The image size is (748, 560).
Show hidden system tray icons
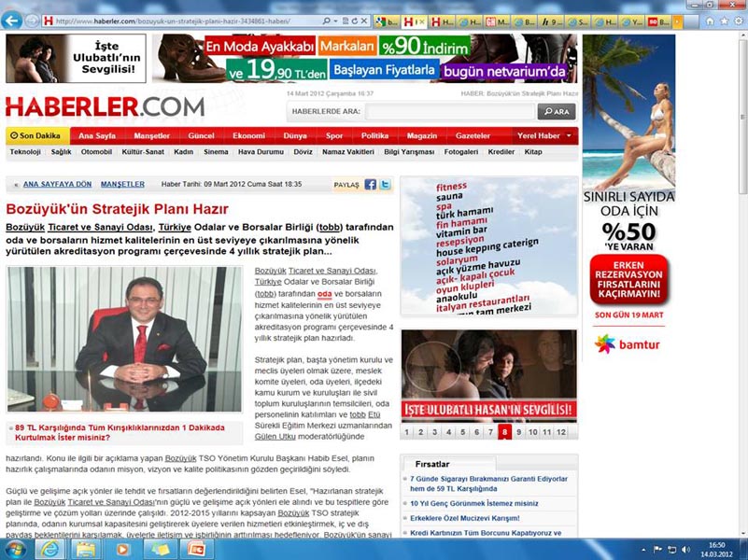(643, 550)
